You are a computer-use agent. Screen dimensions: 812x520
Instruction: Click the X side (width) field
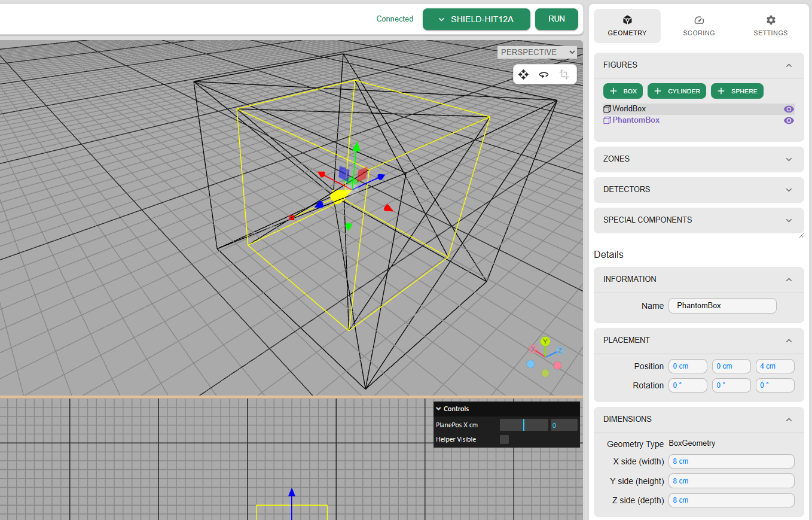pos(731,461)
